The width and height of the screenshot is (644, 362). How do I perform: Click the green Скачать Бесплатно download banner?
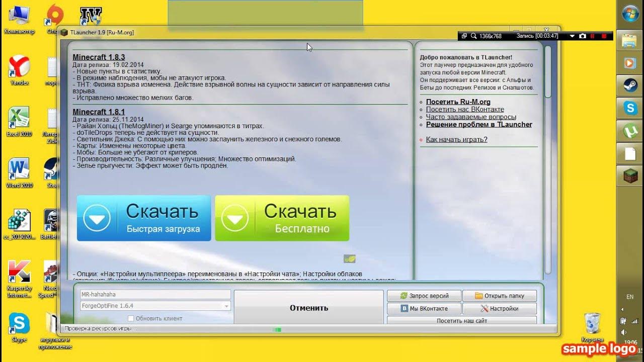pyautogui.click(x=282, y=218)
